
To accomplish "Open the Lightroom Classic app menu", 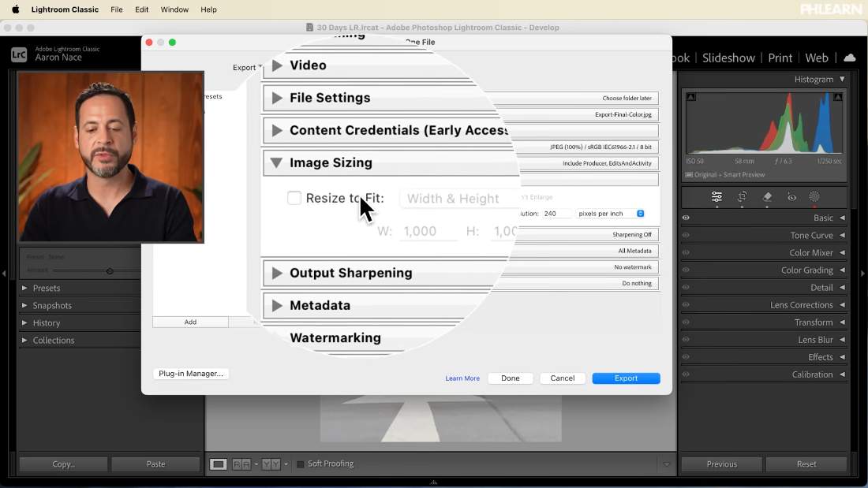I will point(65,9).
